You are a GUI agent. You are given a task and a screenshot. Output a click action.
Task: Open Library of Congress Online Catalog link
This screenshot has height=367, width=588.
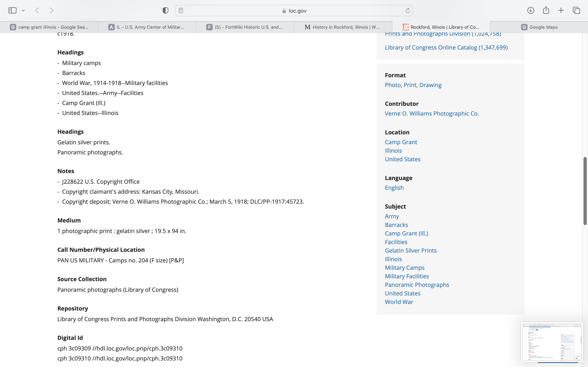point(446,48)
